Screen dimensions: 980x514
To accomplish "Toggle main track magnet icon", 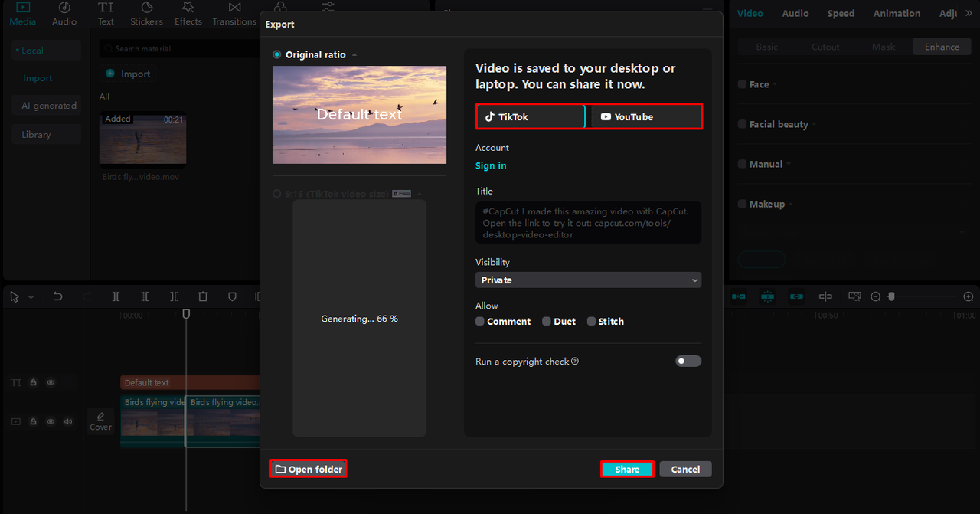I will coord(738,296).
